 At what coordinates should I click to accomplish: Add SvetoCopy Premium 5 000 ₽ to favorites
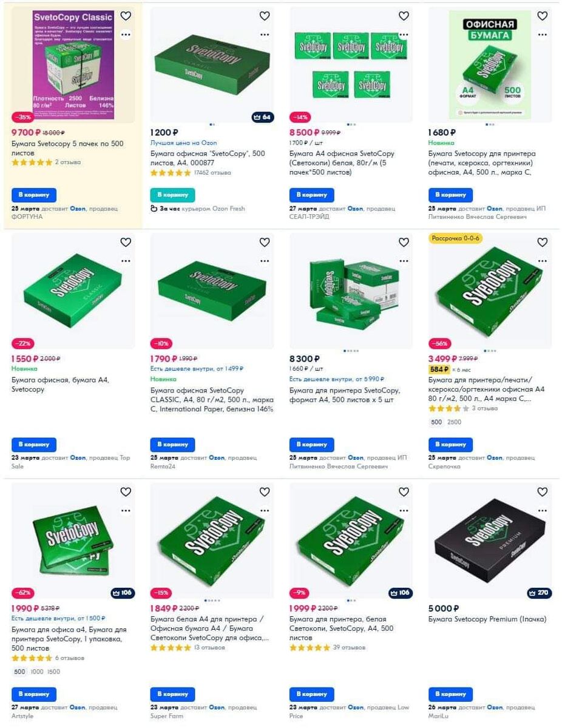tap(543, 491)
